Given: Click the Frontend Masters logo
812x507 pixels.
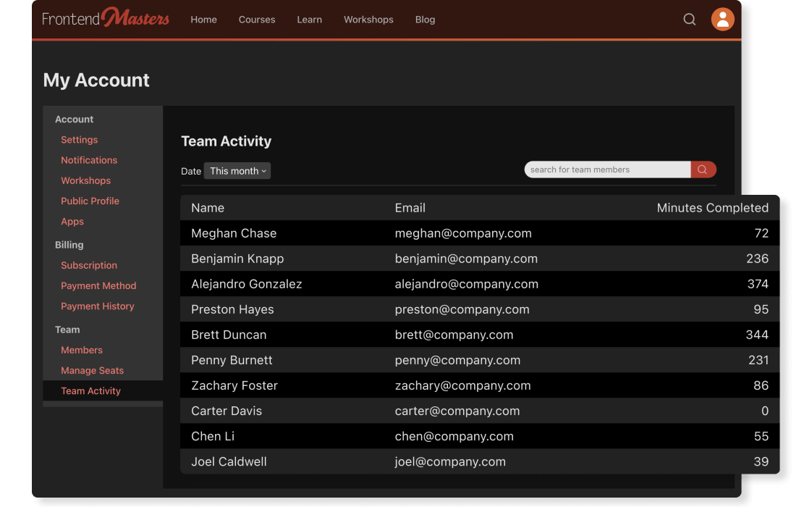Looking at the screenshot, I should point(104,17).
